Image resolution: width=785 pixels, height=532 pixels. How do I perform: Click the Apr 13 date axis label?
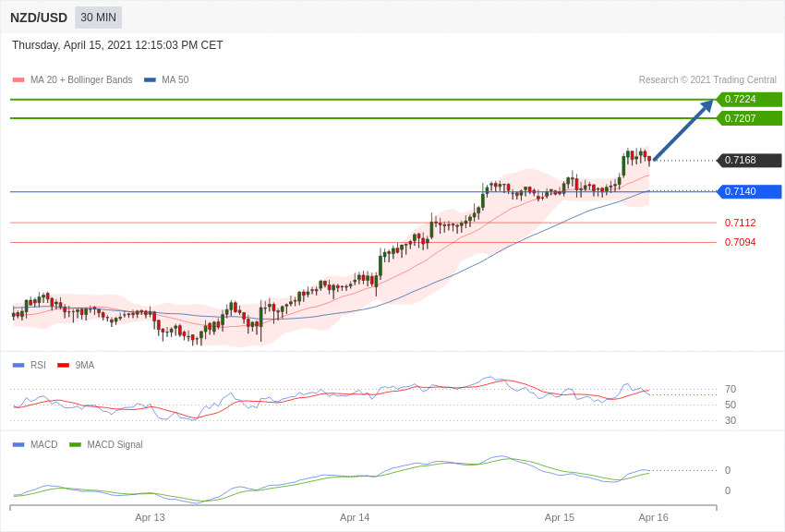(x=150, y=517)
